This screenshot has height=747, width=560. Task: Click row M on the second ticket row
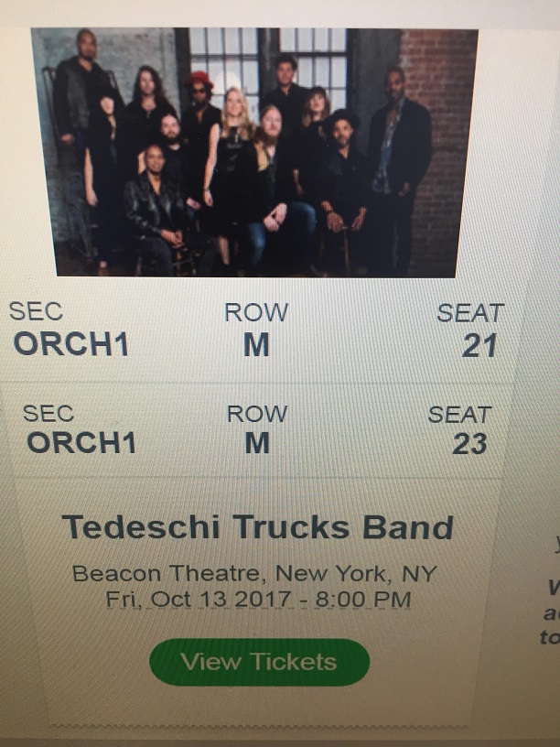[257, 443]
